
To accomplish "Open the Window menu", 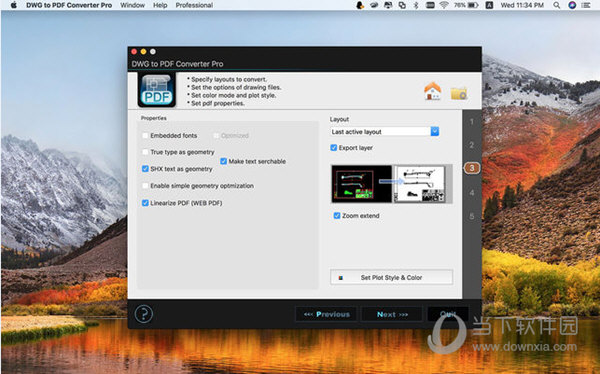I will 132,5.
